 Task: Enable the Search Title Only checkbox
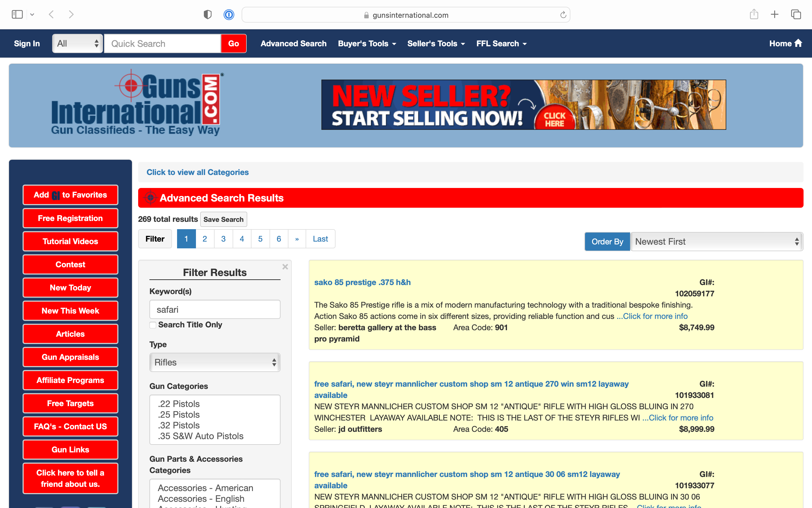153,325
